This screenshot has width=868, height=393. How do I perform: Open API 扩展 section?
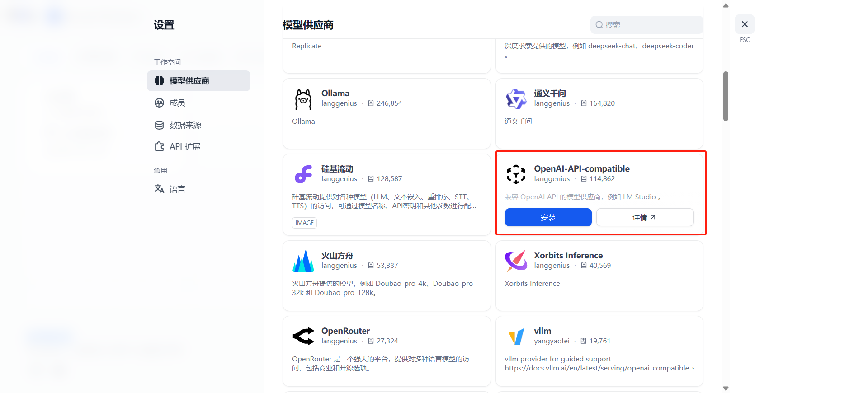198,147
